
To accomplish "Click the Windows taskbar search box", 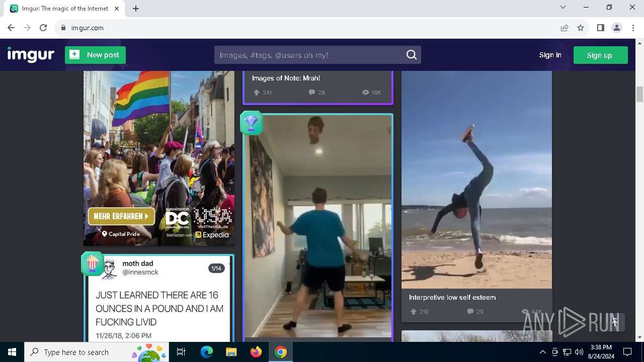I will 97,352.
